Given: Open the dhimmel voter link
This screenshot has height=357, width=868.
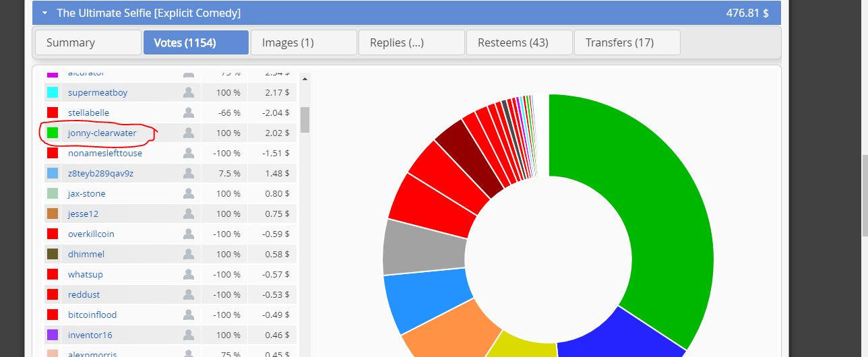Looking at the screenshot, I should [86, 254].
